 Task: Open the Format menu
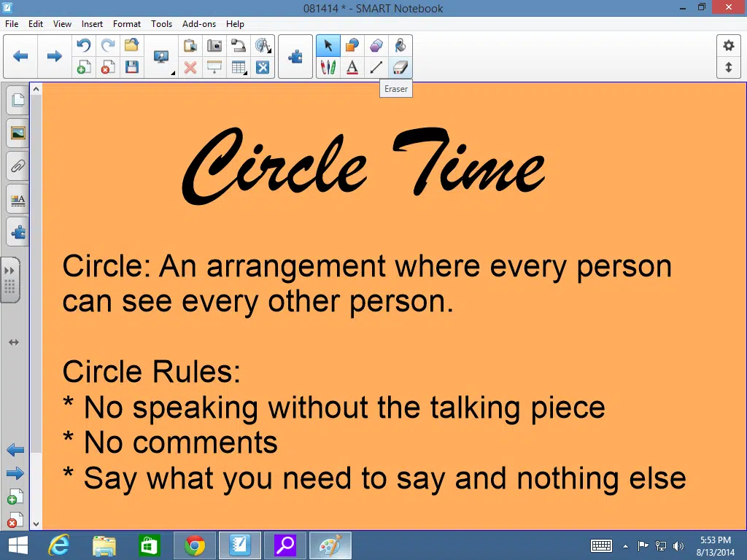click(127, 24)
